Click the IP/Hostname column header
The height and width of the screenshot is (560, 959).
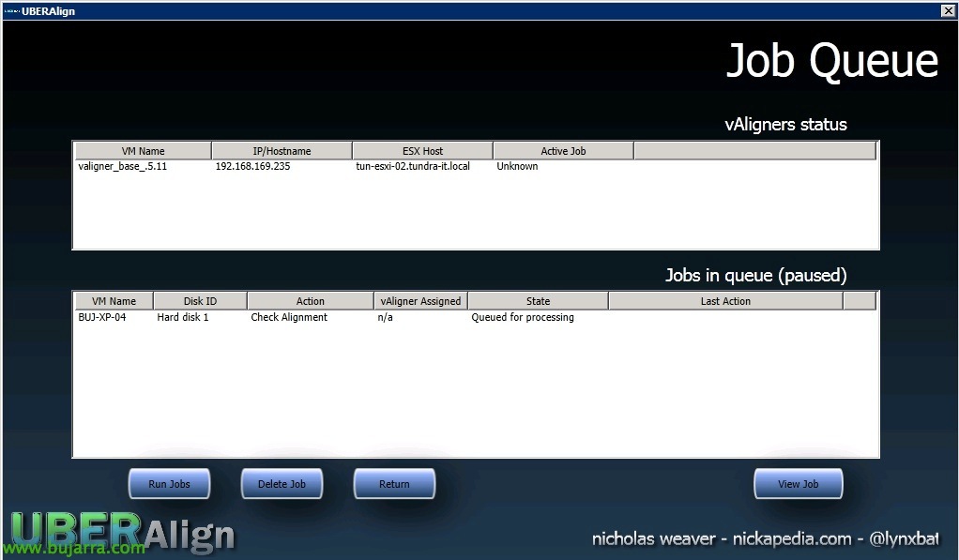pos(282,150)
